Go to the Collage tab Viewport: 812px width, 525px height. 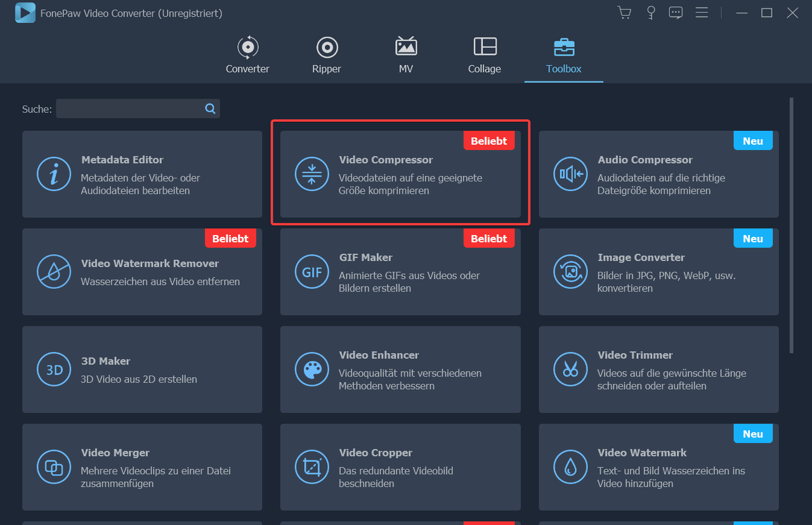(485, 56)
